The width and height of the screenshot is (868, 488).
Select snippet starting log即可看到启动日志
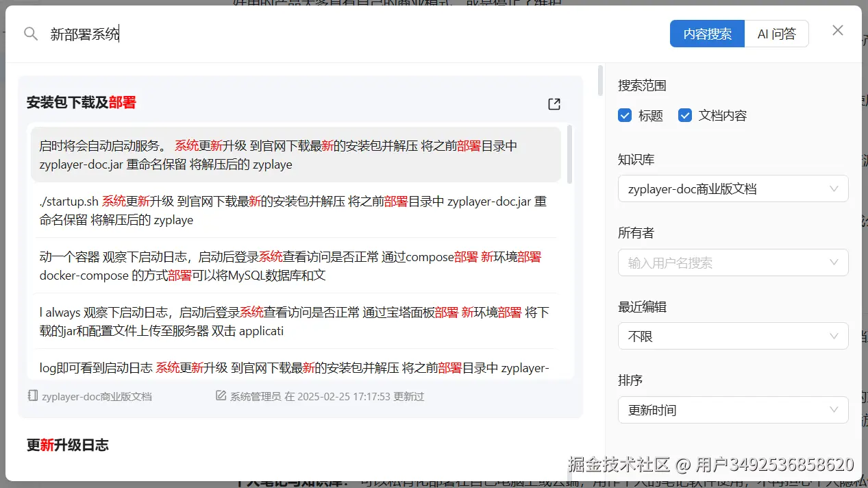296,365
